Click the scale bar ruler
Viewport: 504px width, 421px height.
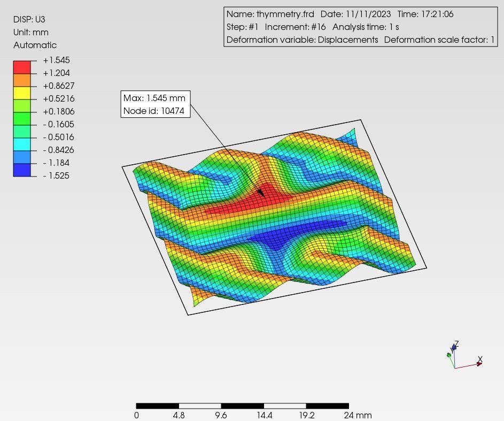[242, 406]
